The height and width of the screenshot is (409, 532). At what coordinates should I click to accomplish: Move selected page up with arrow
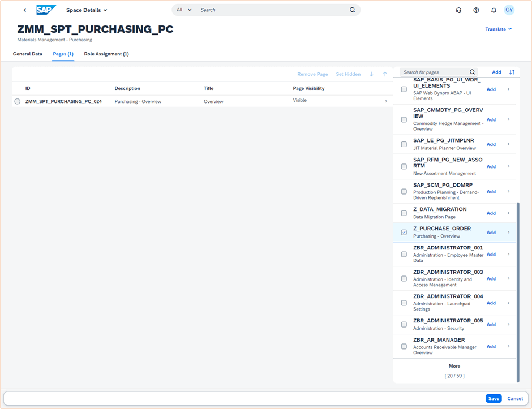(x=385, y=74)
